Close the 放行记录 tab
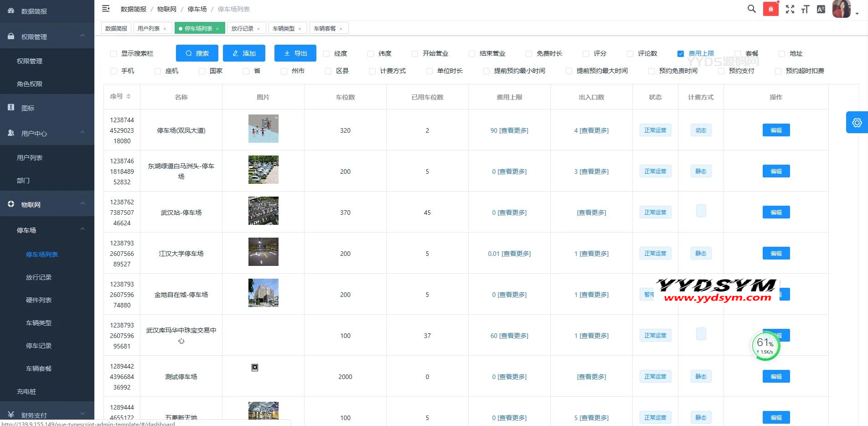The height and width of the screenshot is (426, 868). 258,29
